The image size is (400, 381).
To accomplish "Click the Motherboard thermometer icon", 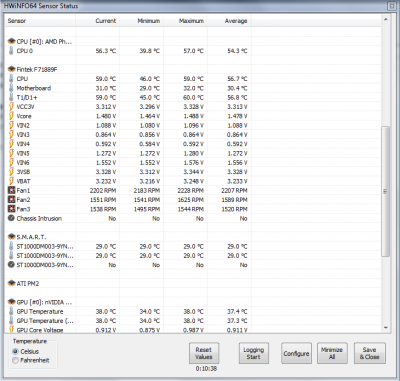I will tap(11, 88).
